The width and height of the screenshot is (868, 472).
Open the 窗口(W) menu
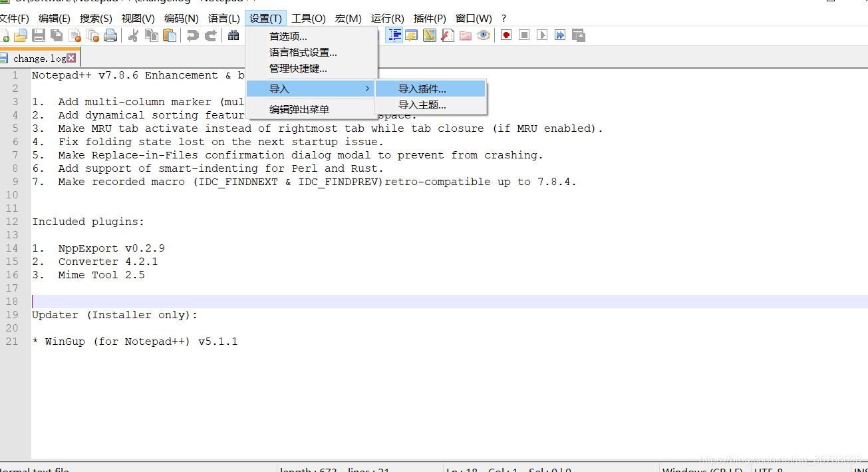[x=474, y=19]
